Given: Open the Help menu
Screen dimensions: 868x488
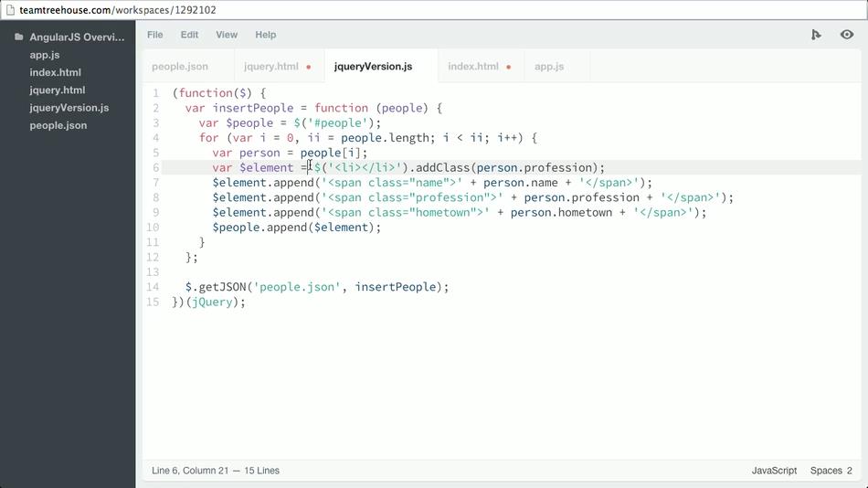Looking at the screenshot, I should [266, 35].
